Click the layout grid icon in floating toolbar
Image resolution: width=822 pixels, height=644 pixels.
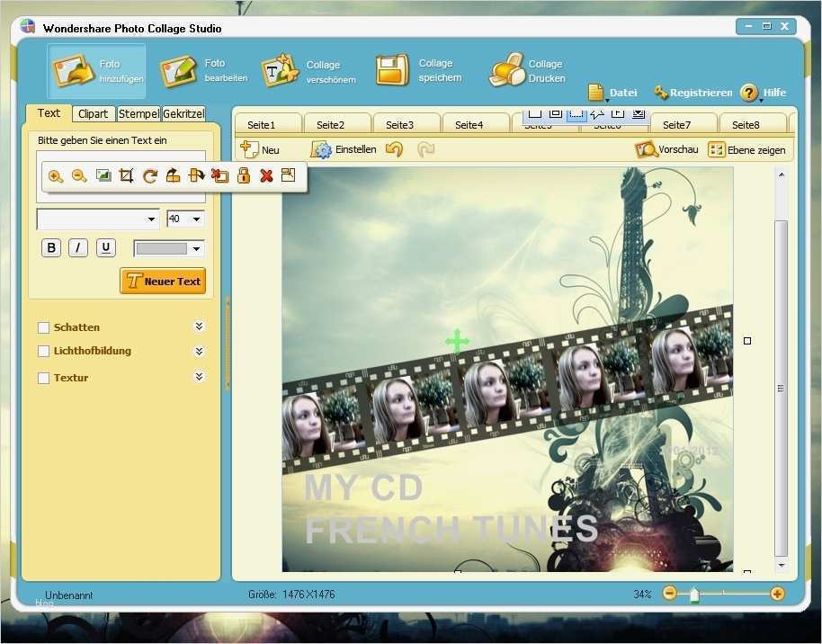(289, 174)
